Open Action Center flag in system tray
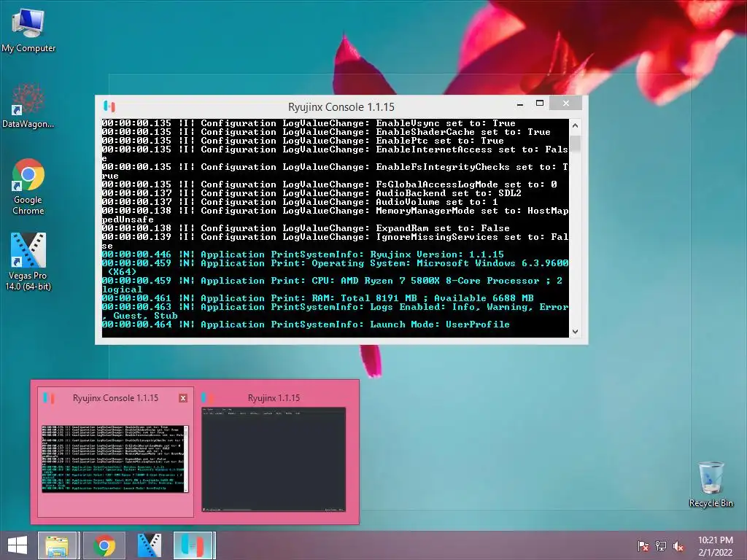The width and height of the screenshot is (747, 560). click(x=643, y=546)
